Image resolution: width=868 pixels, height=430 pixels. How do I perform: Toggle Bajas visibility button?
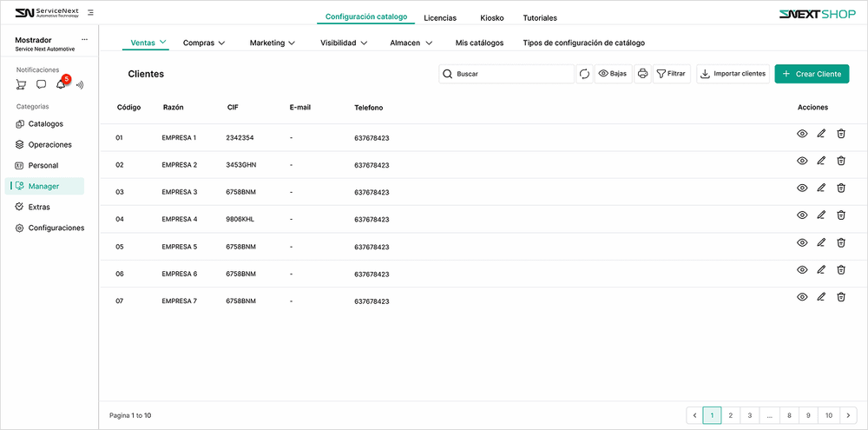(613, 74)
